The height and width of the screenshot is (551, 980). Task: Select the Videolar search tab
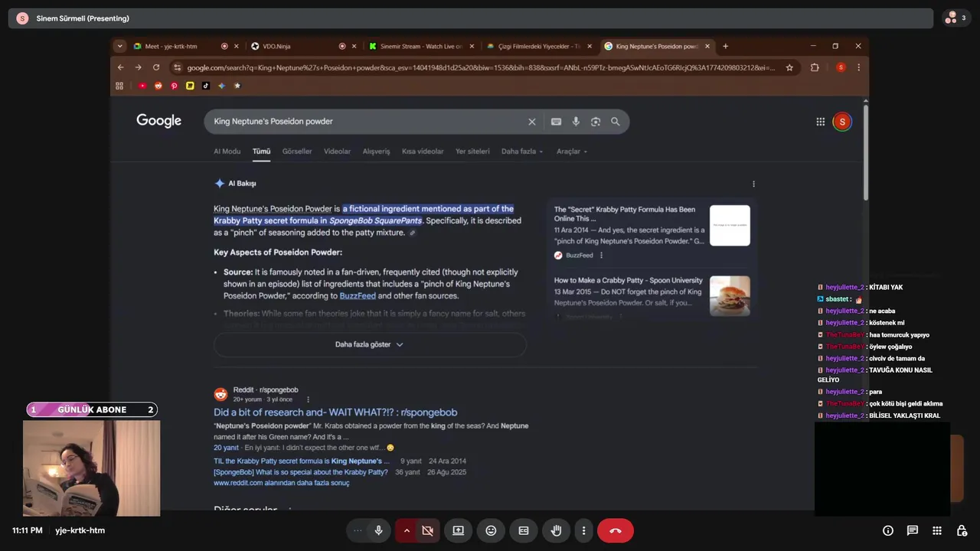tap(337, 152)
